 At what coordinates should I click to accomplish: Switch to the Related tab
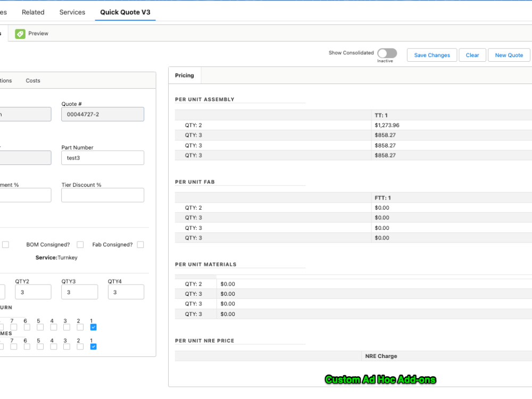pos(32,12)
